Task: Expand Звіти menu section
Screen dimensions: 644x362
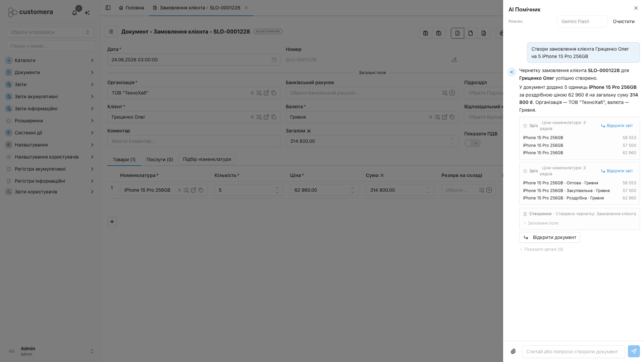Action: click(50, 84)
